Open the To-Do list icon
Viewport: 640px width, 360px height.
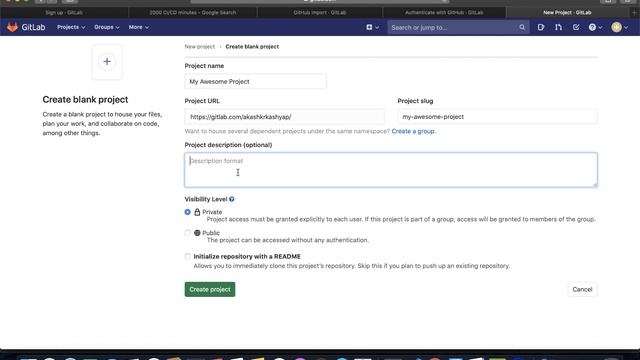pos(576,27)
